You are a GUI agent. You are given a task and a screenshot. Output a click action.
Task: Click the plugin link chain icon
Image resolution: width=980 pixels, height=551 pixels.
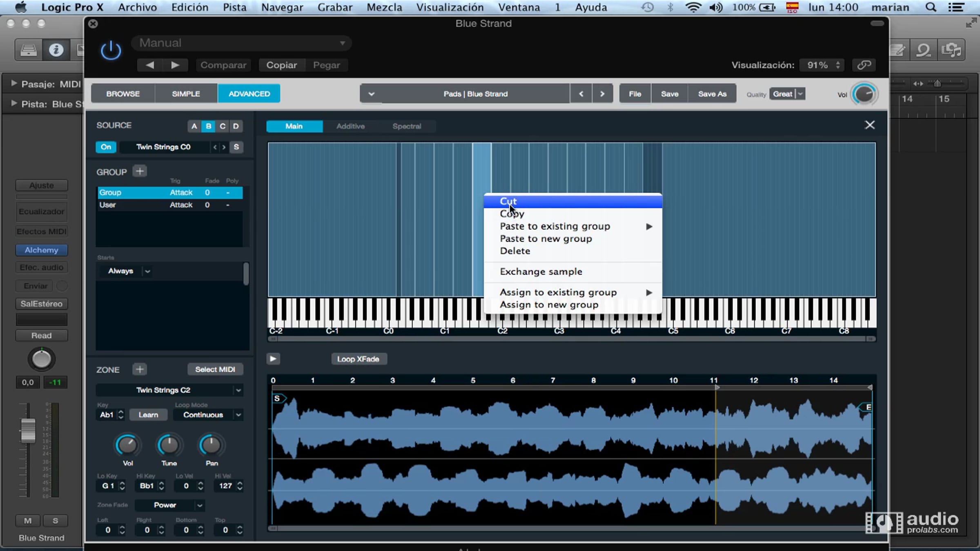pos(864,65)
